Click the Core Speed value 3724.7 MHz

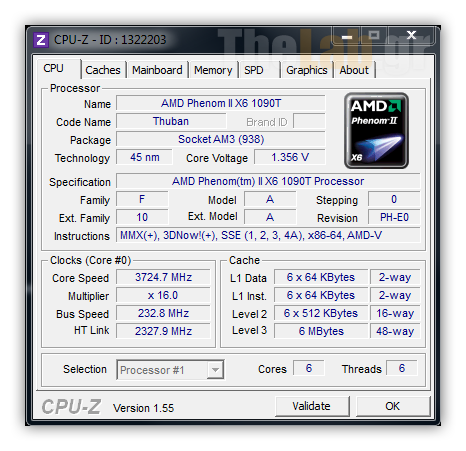point(163,277)
